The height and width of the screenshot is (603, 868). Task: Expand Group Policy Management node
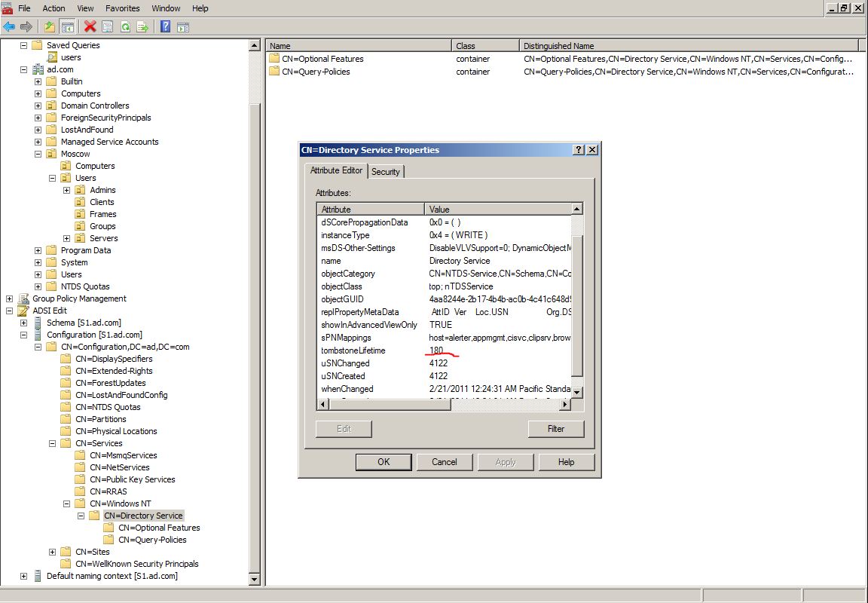point(9,298)
